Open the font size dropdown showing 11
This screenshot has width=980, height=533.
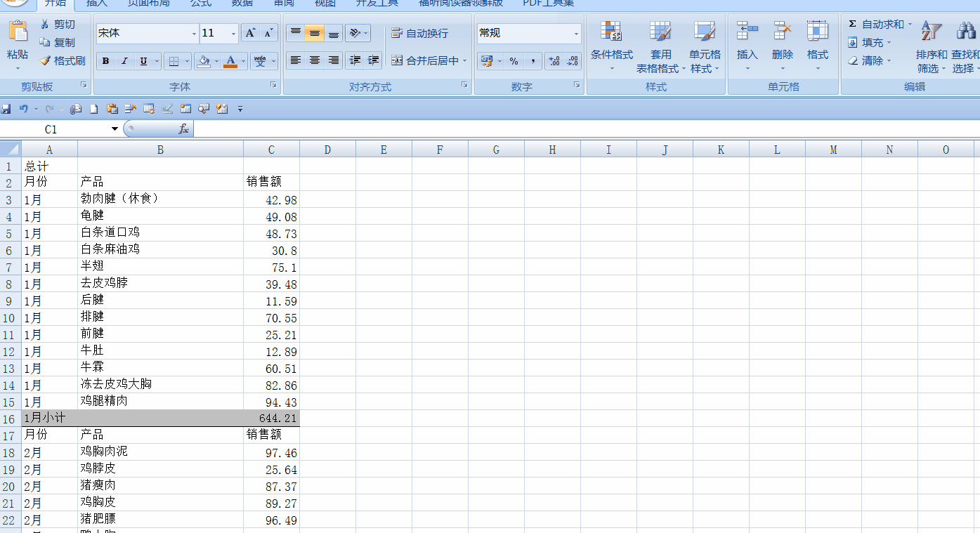pos(234,34)
